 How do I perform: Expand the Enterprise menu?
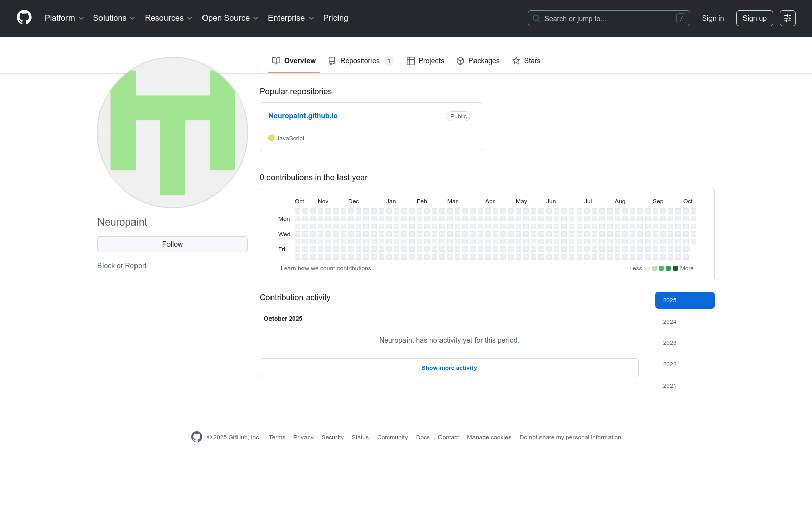pyautogui.click(x=291, y=18)
